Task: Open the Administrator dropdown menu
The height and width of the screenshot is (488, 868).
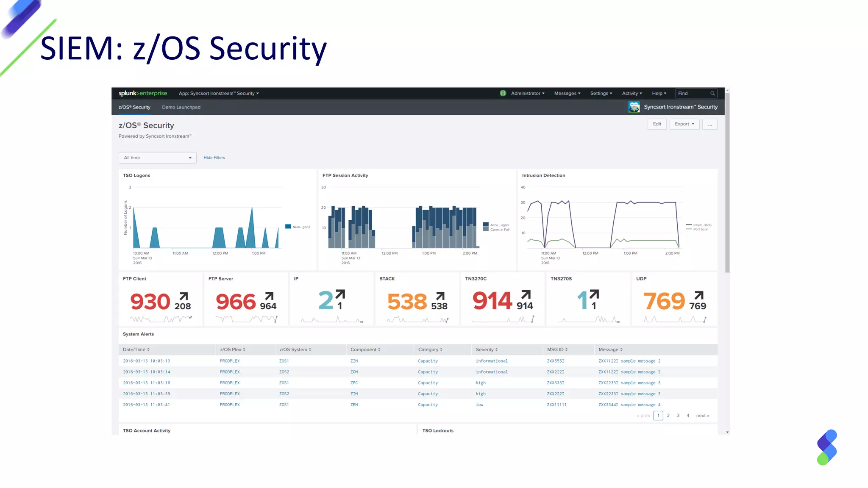Action: tap(528, 93)
